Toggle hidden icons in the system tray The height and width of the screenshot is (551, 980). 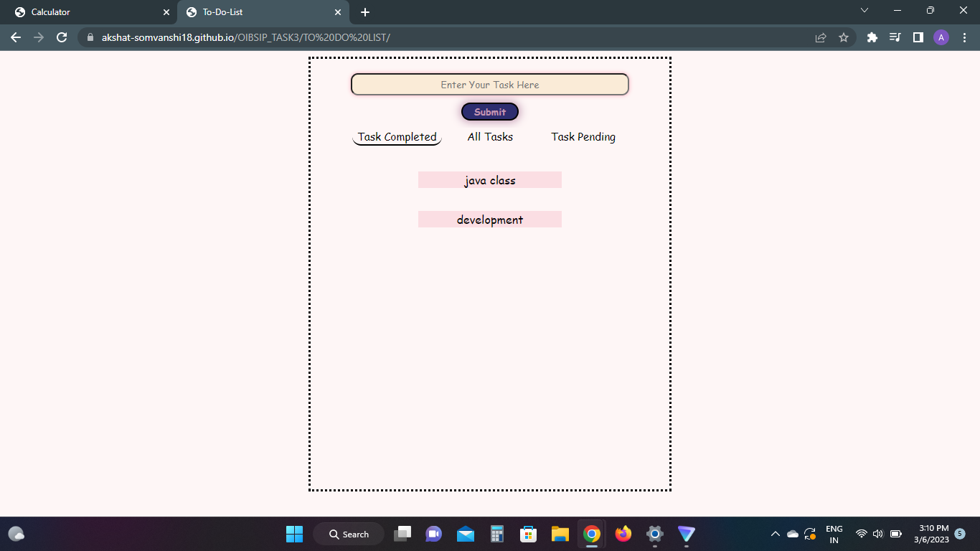click(775, 534)
